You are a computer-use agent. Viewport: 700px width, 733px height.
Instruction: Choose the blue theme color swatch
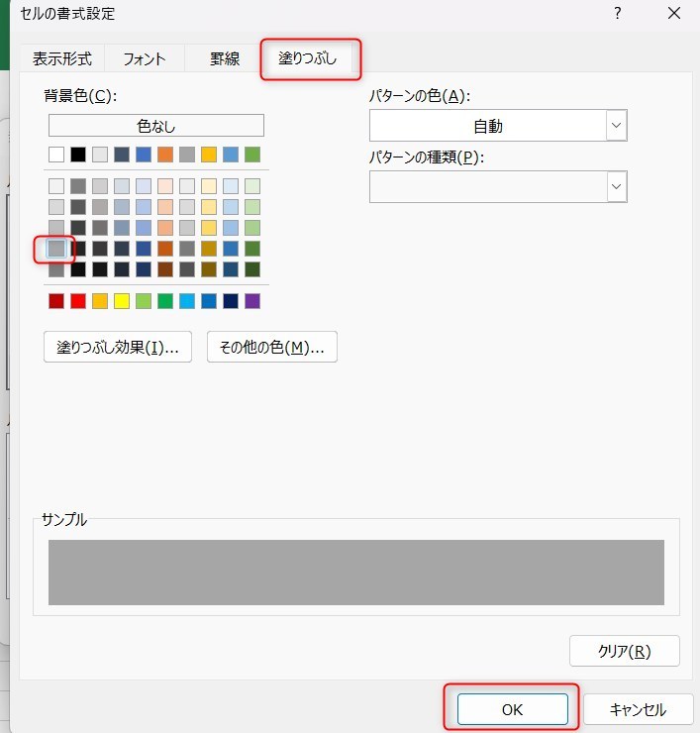(144, 155)
